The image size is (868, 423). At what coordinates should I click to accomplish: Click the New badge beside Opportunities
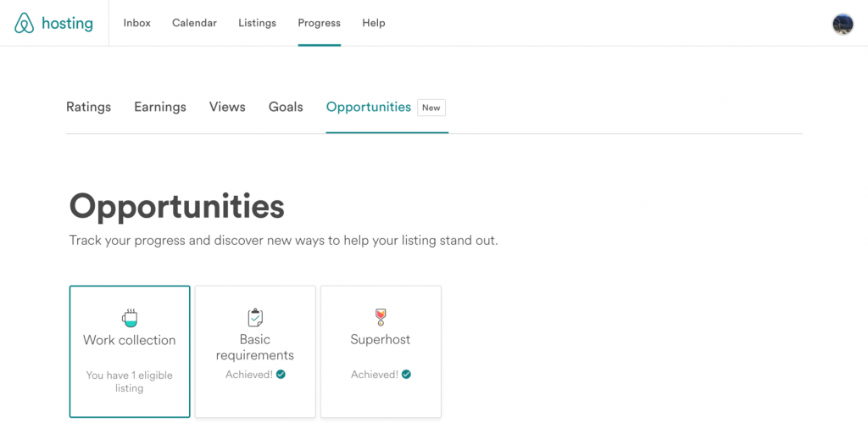[431, 108]
